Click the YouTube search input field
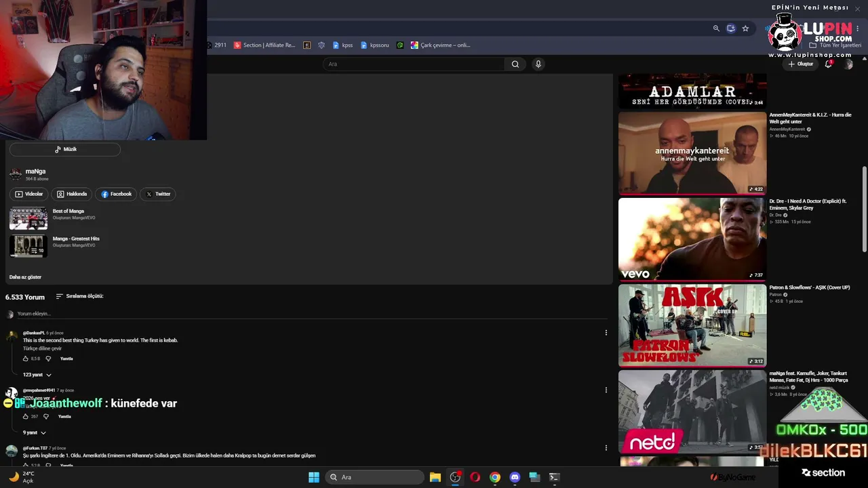 (414, 64)
